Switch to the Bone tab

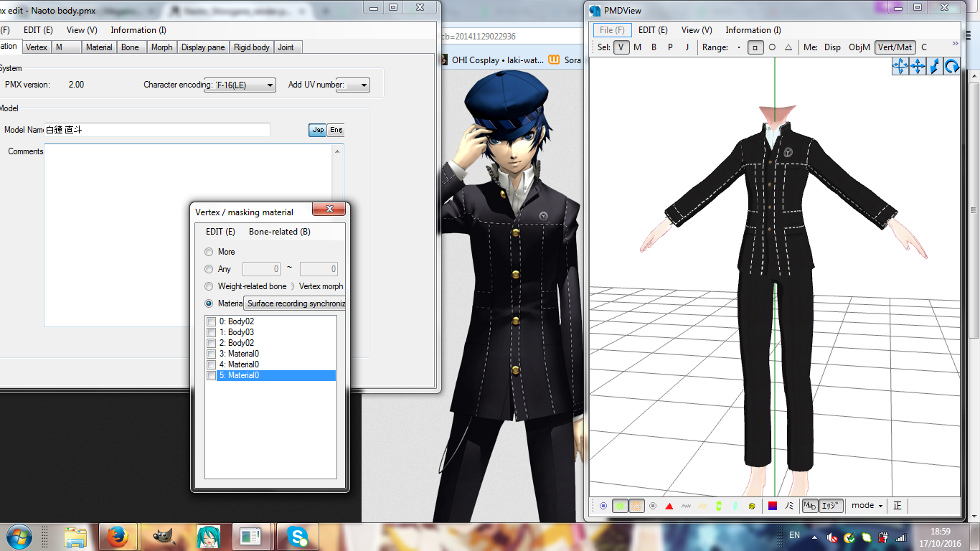131,47
